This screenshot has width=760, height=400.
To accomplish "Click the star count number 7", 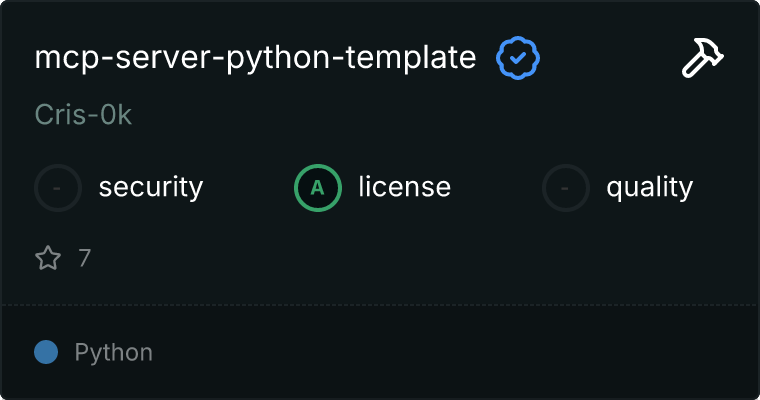I will 85,259.
